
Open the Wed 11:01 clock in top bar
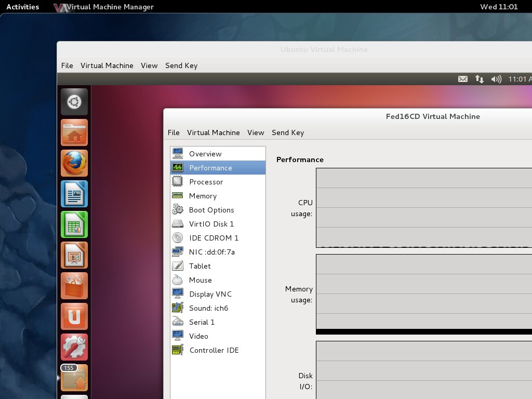click(499, 7)
